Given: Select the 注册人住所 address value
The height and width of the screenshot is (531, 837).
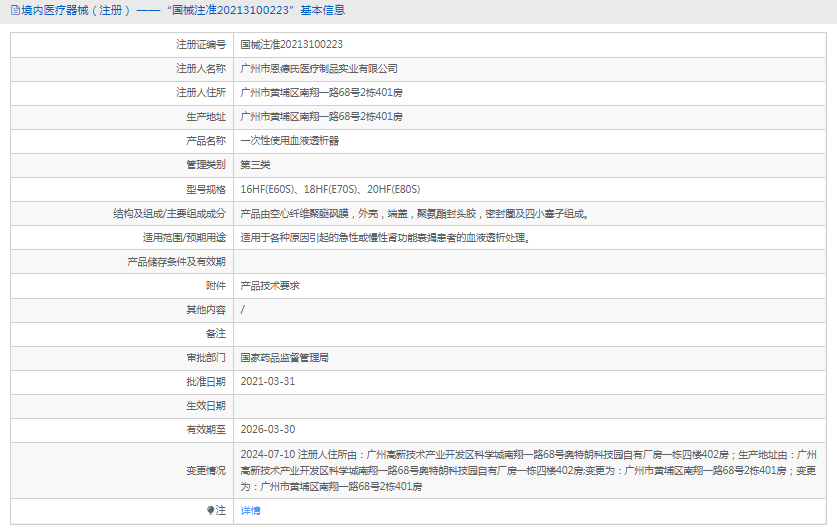Looking at the screenshot, I should (x=321, y=92).
